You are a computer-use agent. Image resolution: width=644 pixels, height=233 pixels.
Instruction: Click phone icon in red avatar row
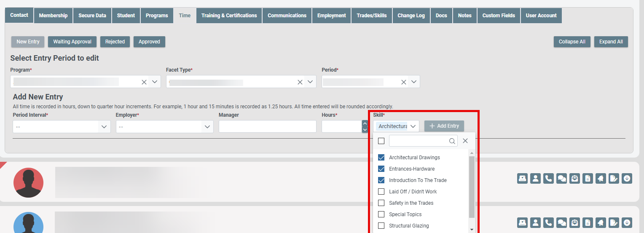tap(548, 178)
